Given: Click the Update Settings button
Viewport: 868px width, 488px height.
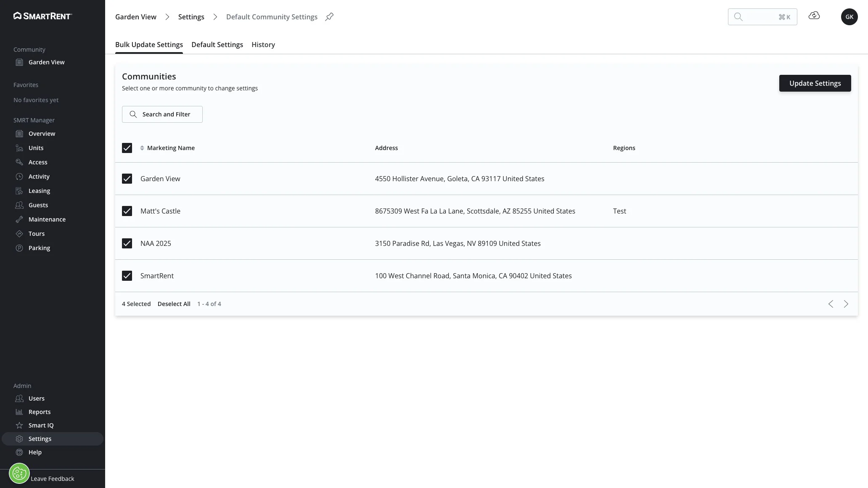Looking at the screenshot, I should point(815,83).
